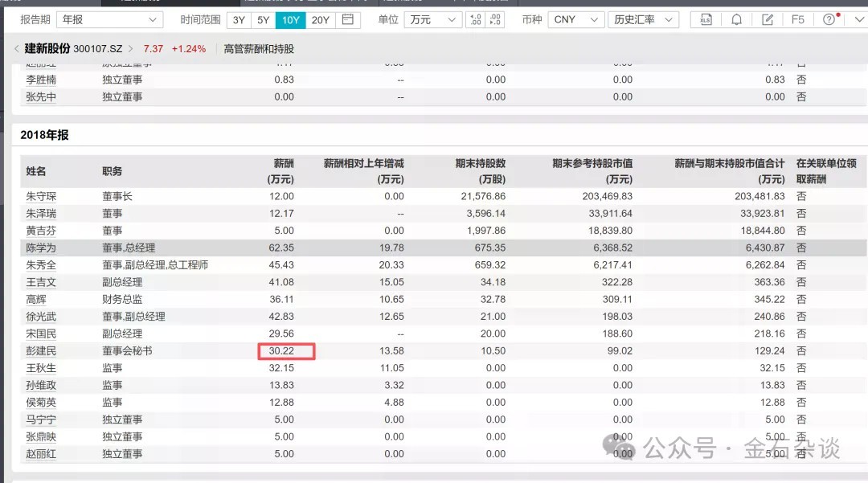Open executive 张鼎映 link
Viewport: 868px width, 483px height.
point(41,436)
